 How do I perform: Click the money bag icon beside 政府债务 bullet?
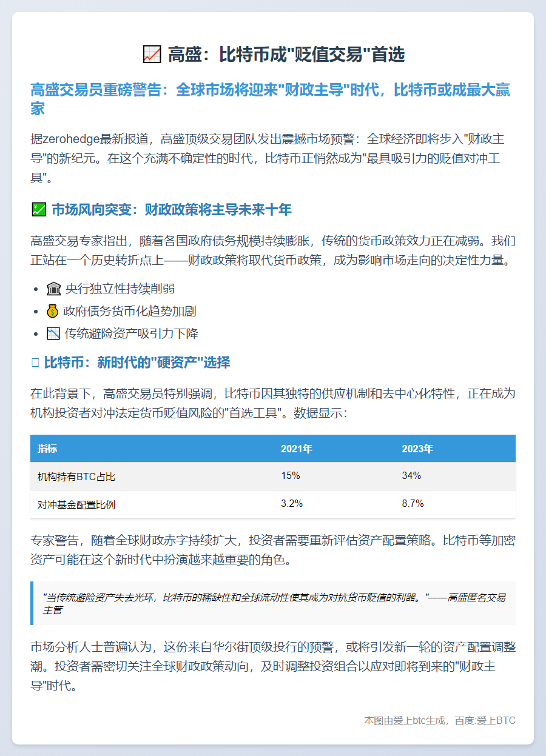(x=54, y=311)
